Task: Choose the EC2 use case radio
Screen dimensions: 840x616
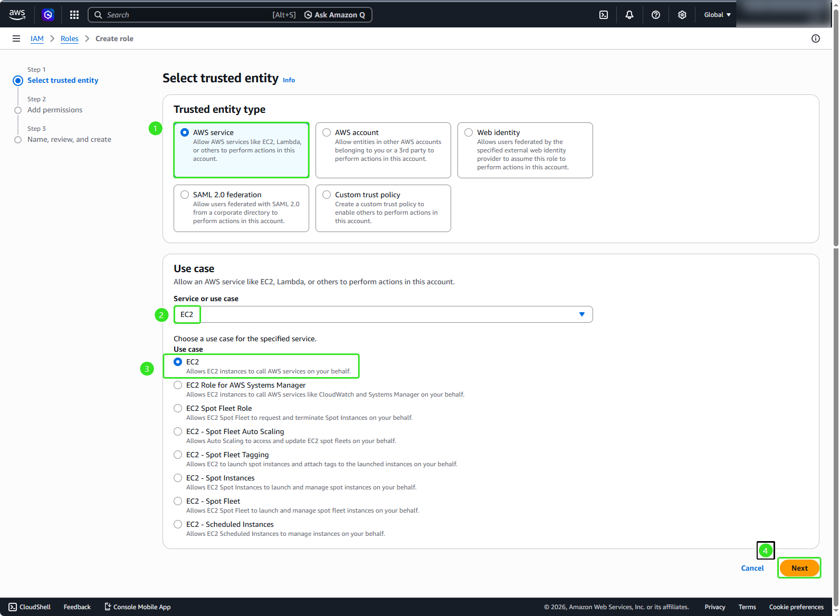Action: point(178,362)
